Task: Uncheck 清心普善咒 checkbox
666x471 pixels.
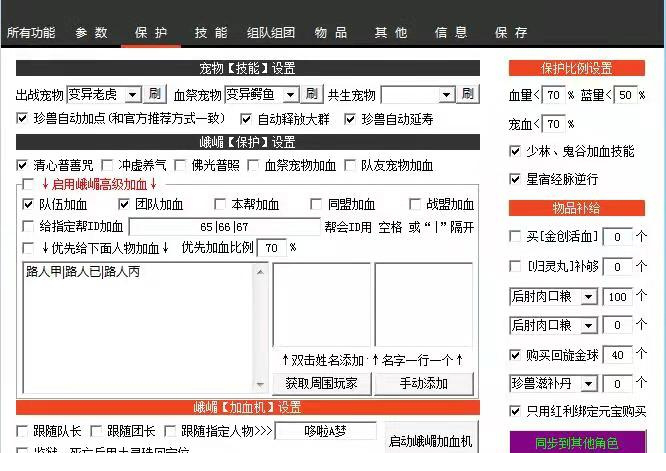Action: coord(22,165)
